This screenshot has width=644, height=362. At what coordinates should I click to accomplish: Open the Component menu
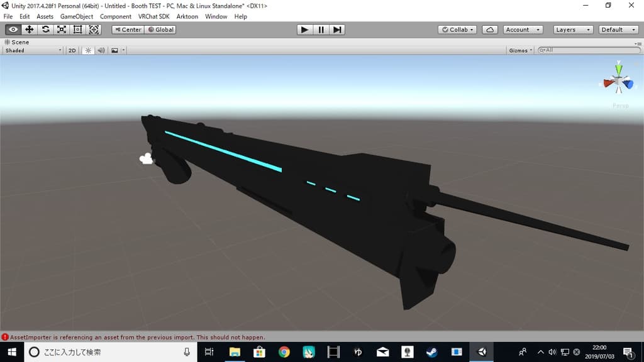(116, 16)
